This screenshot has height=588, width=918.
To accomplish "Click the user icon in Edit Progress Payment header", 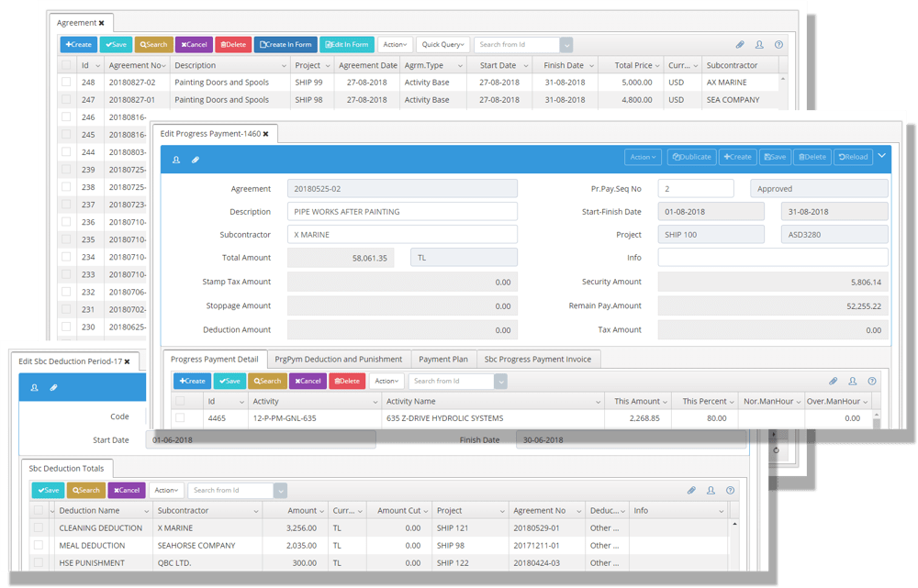I will [176, 160].
